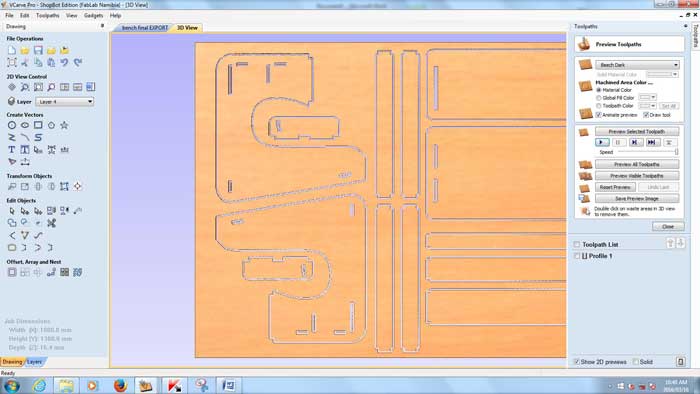Open Internet Explorer from the taskbar
Viewport: 700px width, 394px height.
pyautogui.click(x=39, y=385)
